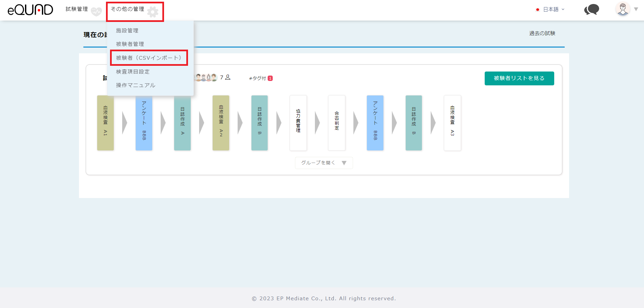Screen dimensions: 644x308
Task: Click the red tag count badge
Action: pyautogui.click(x=270, y=78)
